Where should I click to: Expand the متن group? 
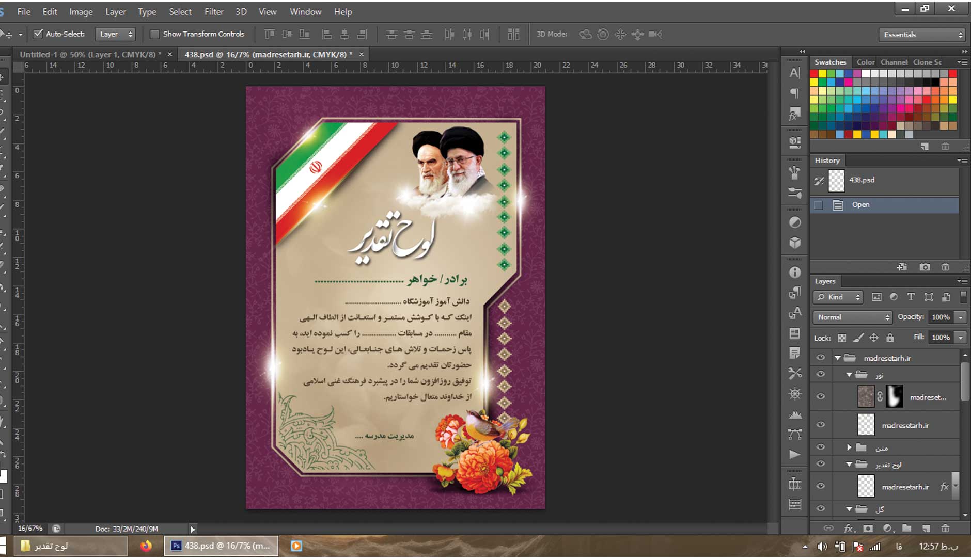[x=849, y=447]
